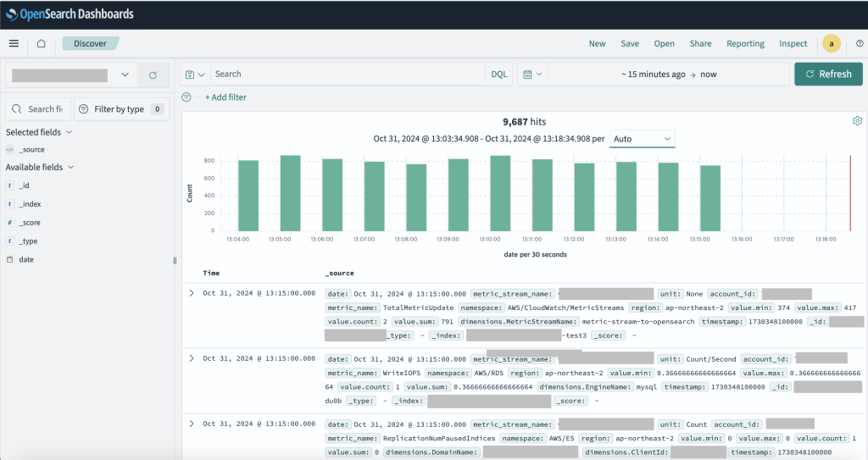Click Add filter link

(225, 97)
